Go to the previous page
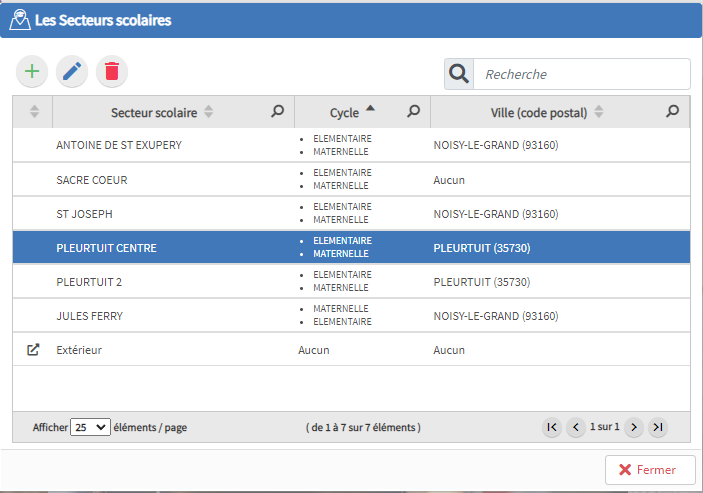The height and width of the screenshot is (493, 703). (x=575, y=427)
